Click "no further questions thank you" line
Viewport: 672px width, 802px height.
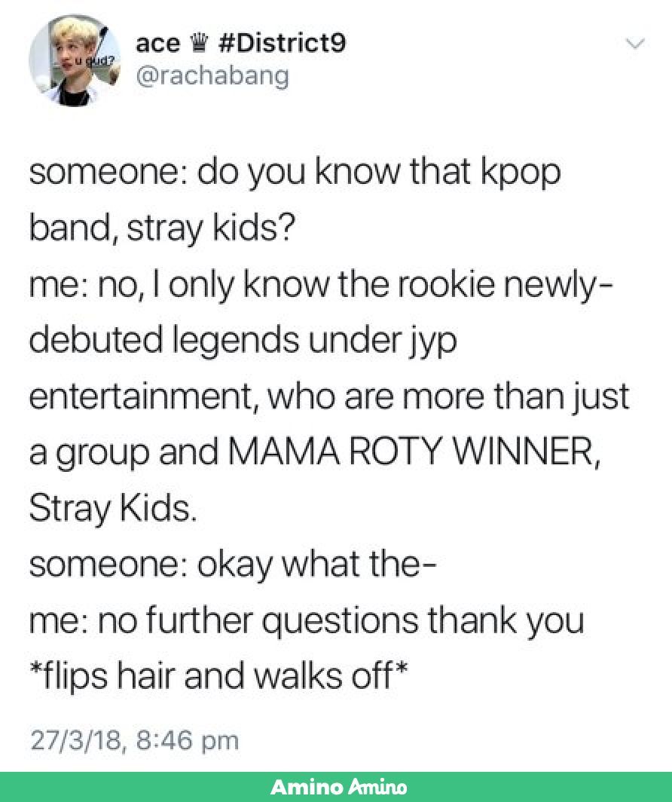tap(341, 620)
